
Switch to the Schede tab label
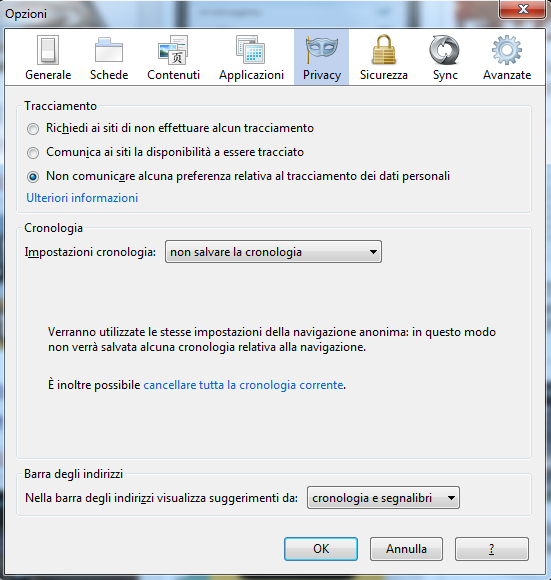tap(109, 75)
